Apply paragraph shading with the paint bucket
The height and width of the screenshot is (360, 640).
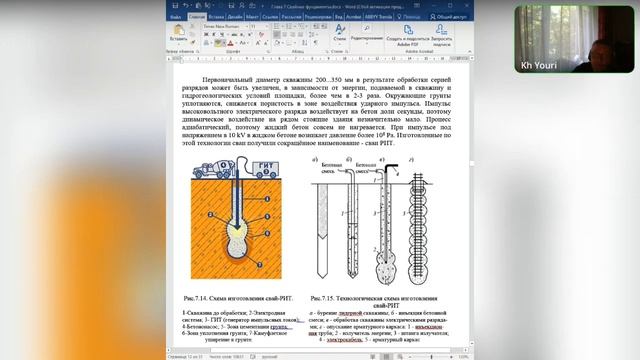277,42
